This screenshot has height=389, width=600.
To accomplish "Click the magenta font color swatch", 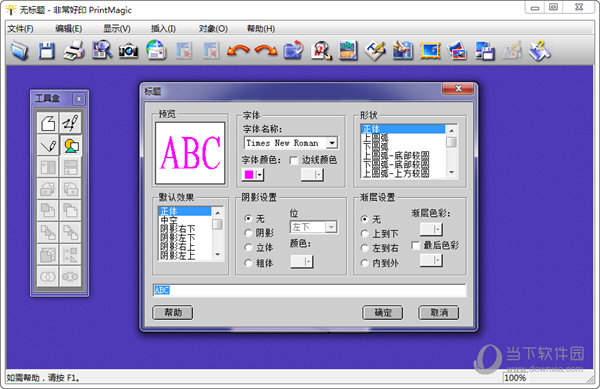I will coord(249,175).
